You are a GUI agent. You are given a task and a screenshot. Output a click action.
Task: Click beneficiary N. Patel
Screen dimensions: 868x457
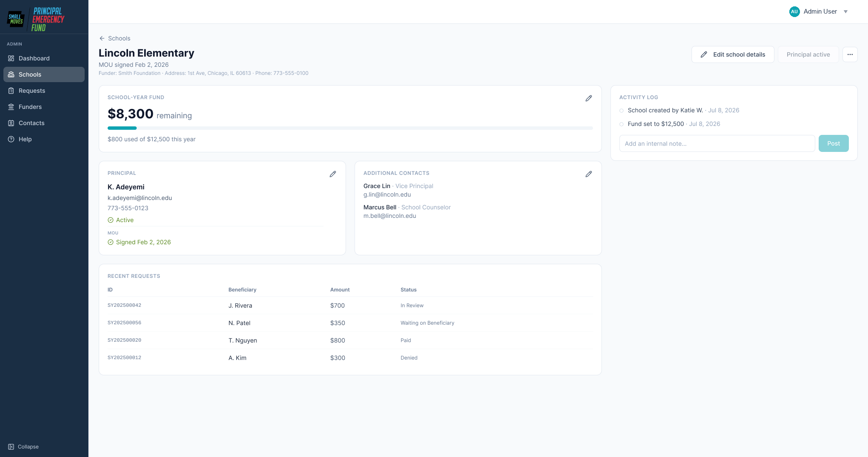(x=239, y=323)
